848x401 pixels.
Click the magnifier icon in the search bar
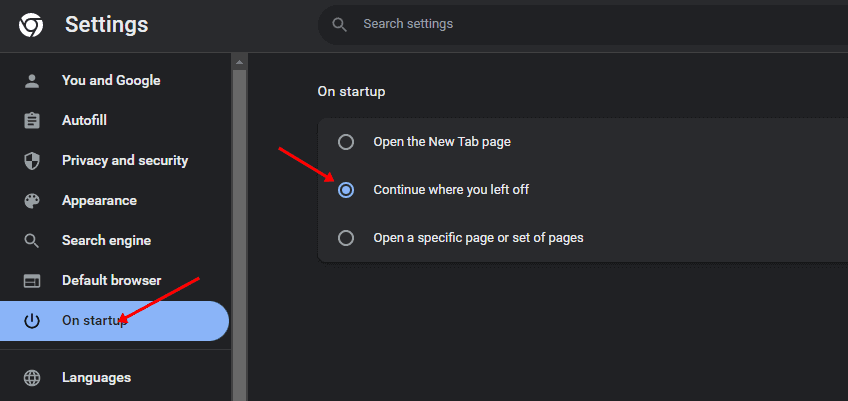pyautogui.click(x=340, y=24)
